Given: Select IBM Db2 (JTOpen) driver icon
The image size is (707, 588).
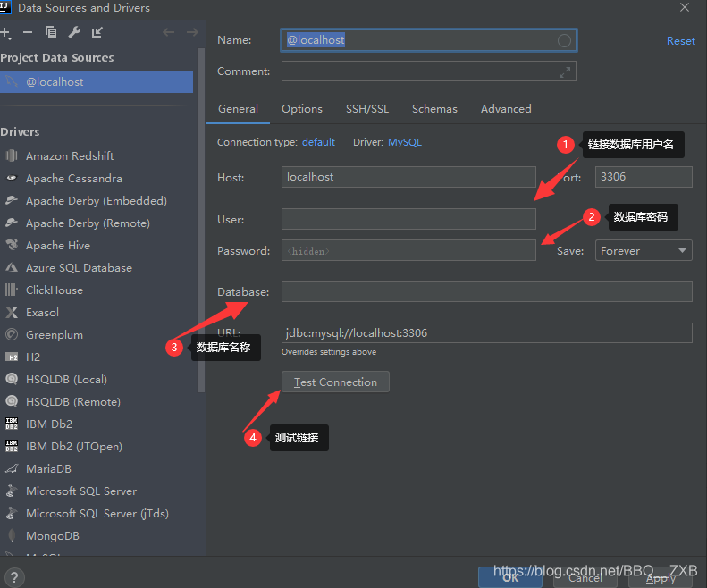Looking at the screenshot, I should point(12,446).
